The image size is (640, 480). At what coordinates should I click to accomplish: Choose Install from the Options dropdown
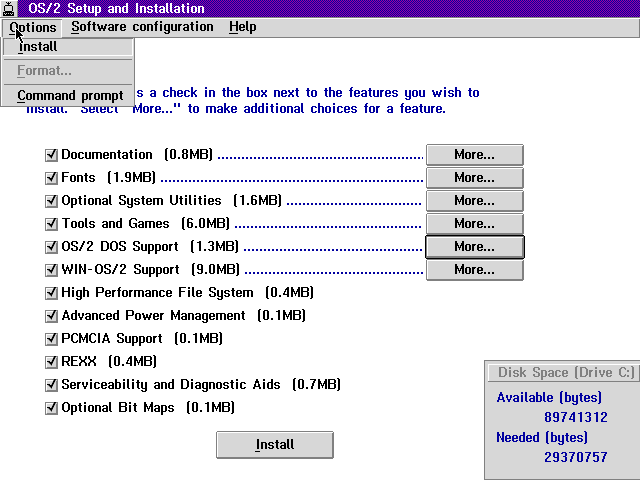coord(68,47)
